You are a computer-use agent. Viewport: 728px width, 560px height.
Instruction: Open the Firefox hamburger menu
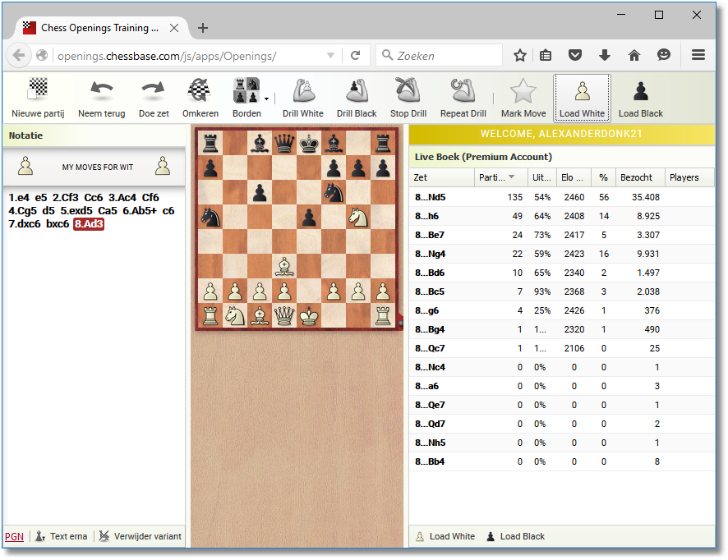[x=698, y=56]
